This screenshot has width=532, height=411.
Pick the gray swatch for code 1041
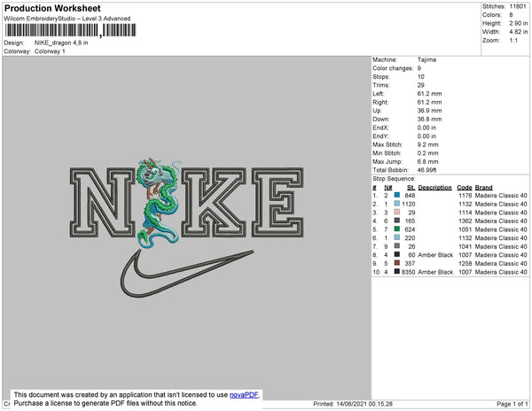(x=397, y=246)
